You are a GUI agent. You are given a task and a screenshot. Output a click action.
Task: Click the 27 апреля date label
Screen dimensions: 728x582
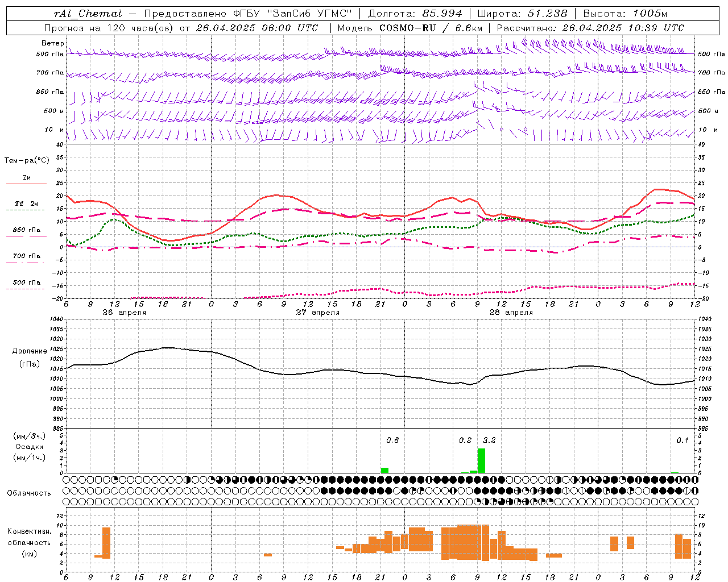point(318,313)
